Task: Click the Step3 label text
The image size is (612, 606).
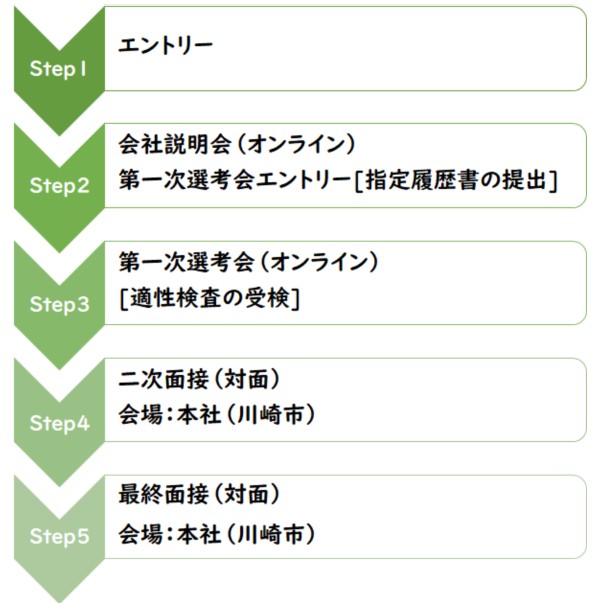Action: tap(60, 305)
